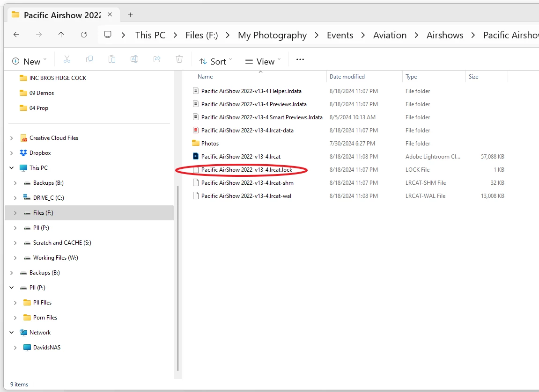Click the Rename toolbar icon
The width and height of the screenshot is (539, 392).
coord(134,59)
